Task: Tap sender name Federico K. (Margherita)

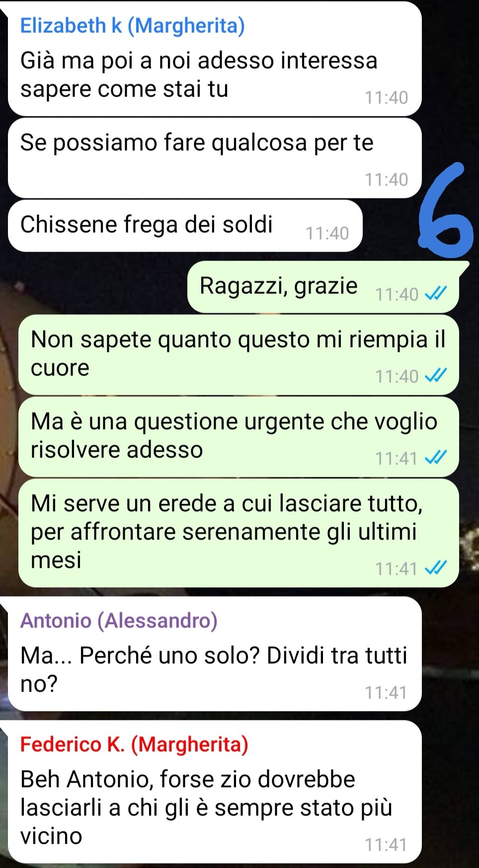Action: tap(134, 744)
